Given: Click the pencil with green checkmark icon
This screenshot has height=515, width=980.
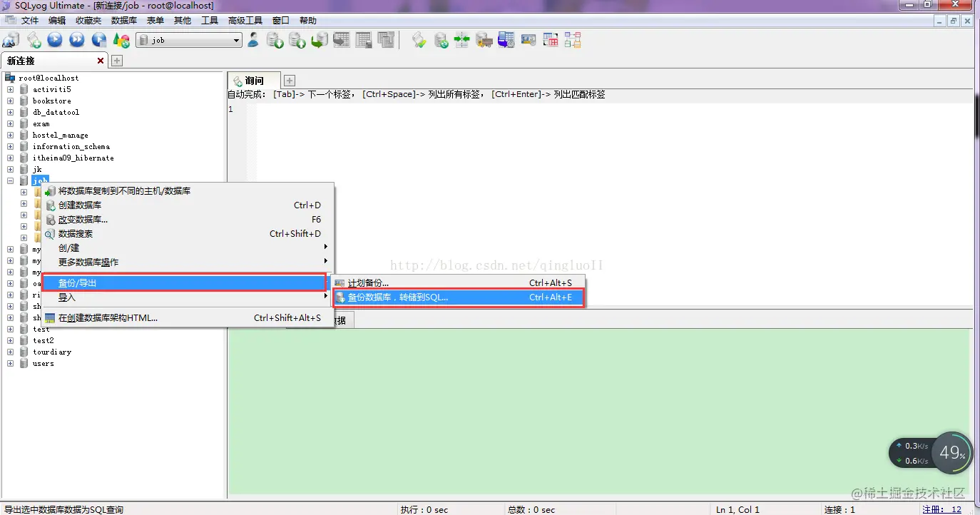Looking at the screenshot, I should click(x=419, y=41).
